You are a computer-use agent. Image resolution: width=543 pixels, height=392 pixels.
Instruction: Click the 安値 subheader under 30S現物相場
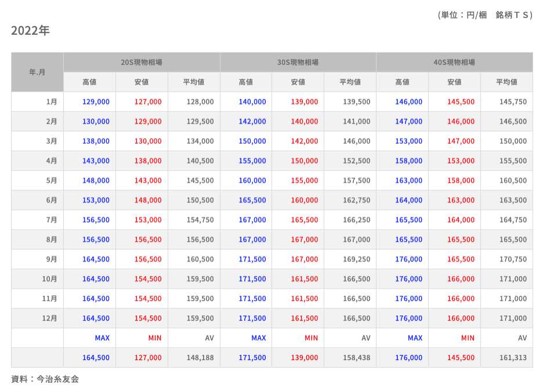[298, 82]
